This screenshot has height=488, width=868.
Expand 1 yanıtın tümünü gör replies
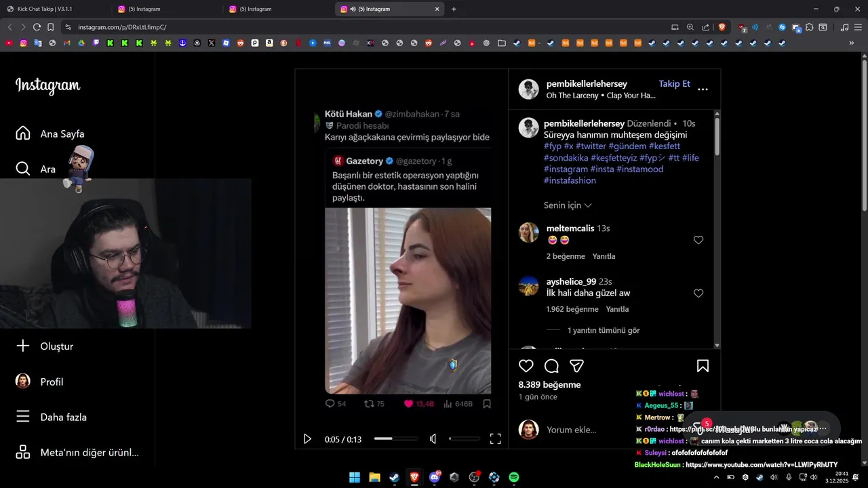click(604, 331)
